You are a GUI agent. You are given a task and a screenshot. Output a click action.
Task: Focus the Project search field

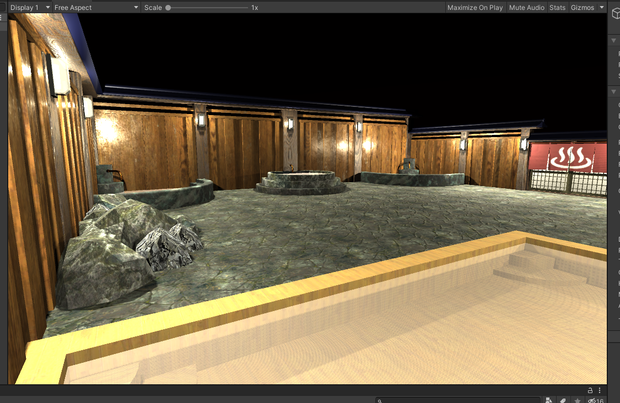(x=457, y=400)
